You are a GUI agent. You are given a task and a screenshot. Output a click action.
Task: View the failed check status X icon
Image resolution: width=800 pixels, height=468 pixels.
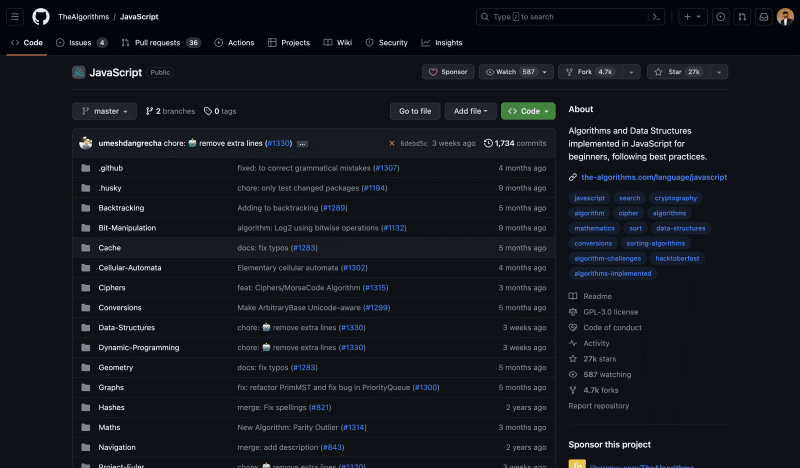[392, 143]
